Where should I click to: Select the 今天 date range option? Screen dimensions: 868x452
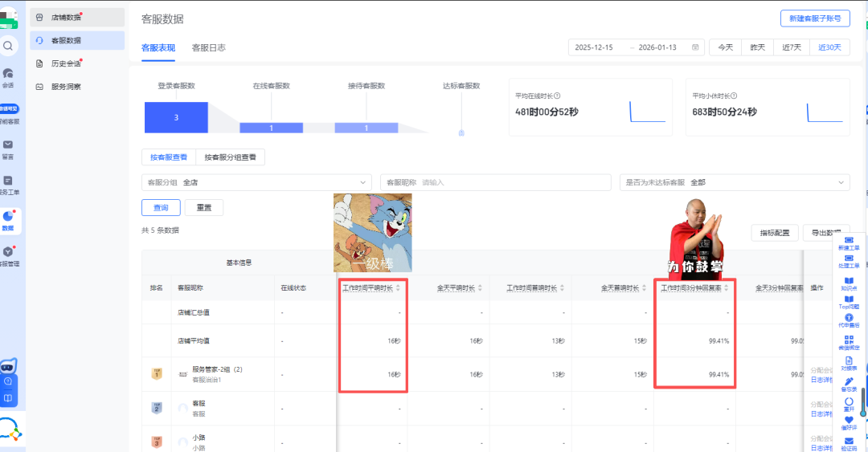(x=725, y=47)
